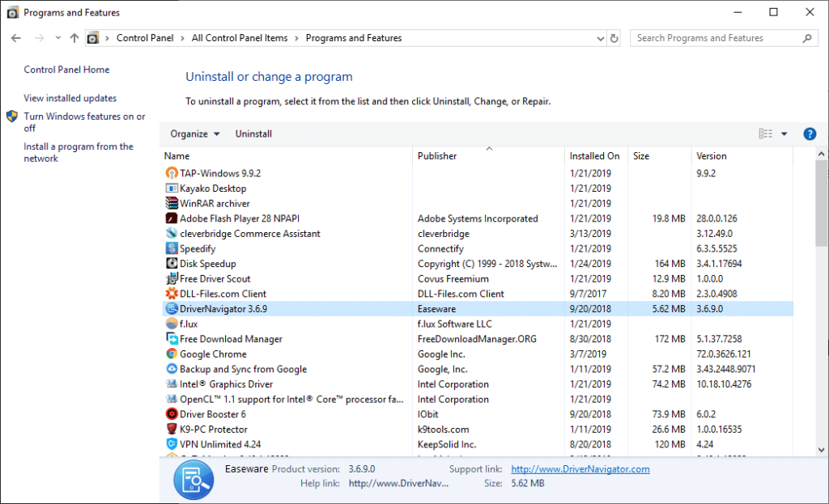Open Control Panel Home link
The image size is (829, 504).
click(66, 70)
